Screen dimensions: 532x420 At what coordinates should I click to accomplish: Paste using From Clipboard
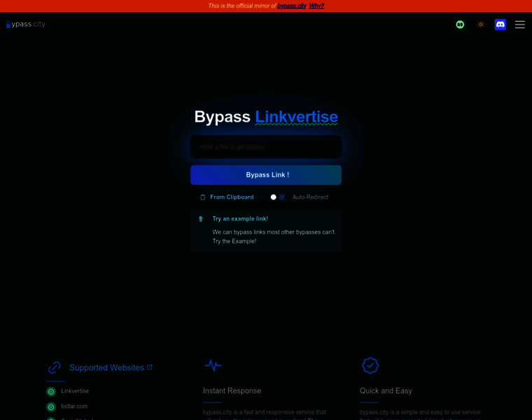(x=231, y=197)
